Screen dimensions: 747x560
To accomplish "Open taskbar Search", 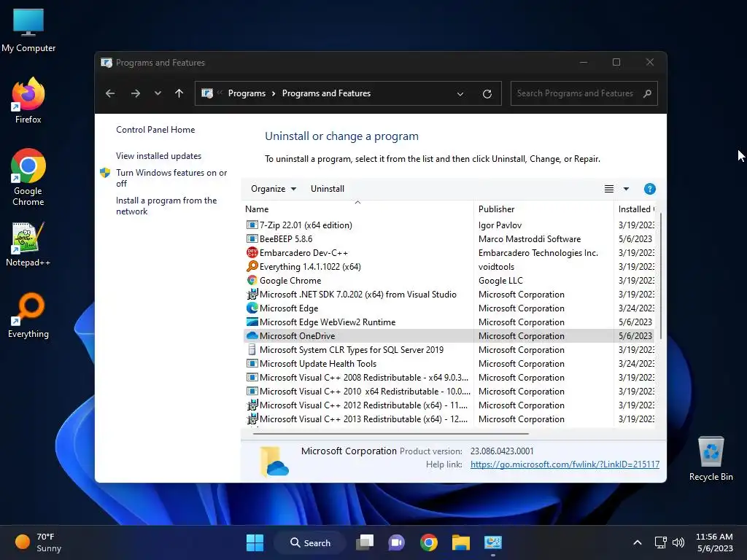I will pos(311,542).
